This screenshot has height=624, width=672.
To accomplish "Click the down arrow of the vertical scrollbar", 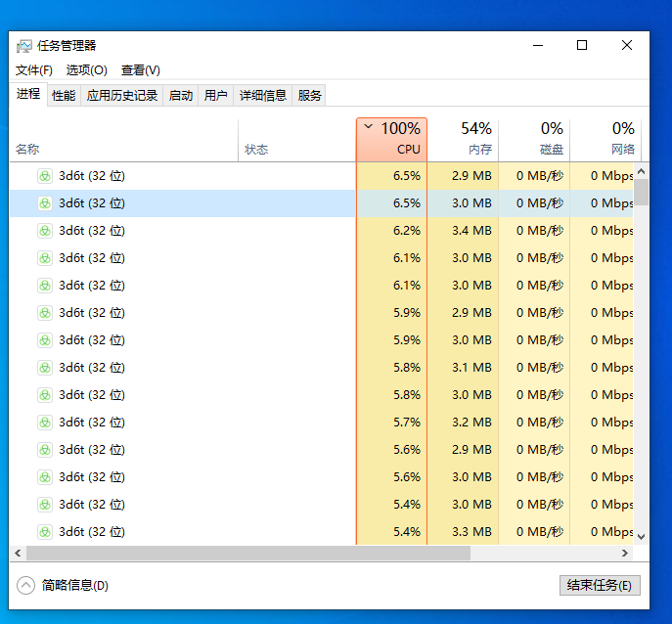I will (x=642, y=536).
